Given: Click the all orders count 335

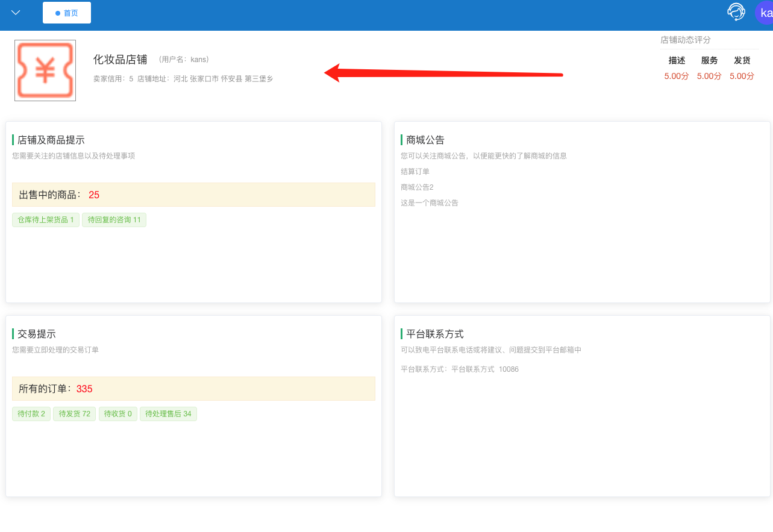Looking at the screenshot, I should pyautogui.click(x=84, y=389).
